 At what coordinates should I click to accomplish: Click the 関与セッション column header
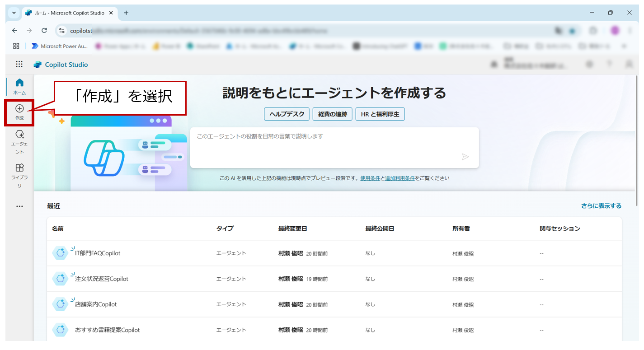[x=560, y=229]
